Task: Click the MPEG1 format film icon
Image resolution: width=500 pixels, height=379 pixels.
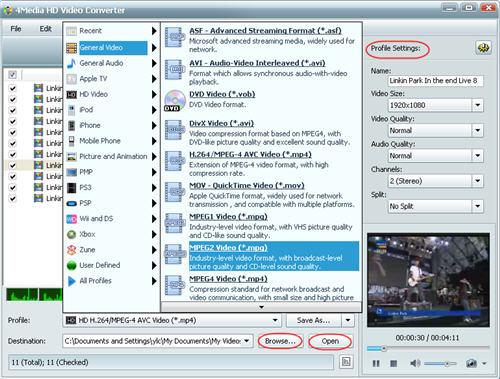Action: [175, 223]
